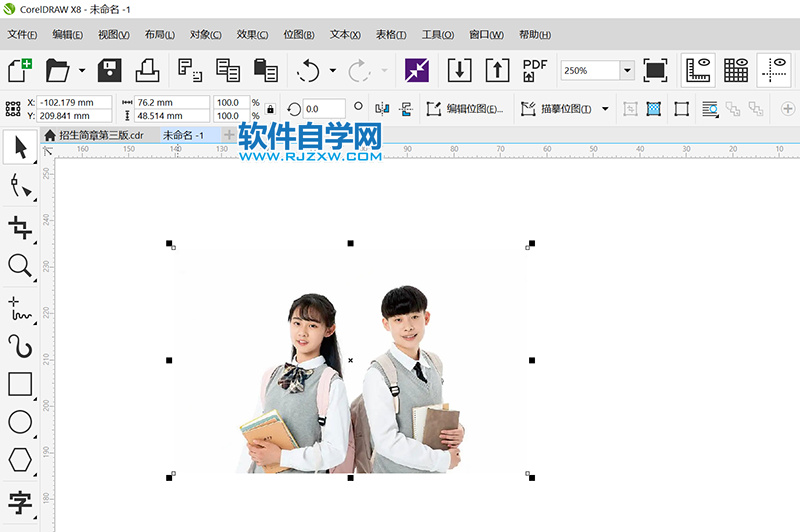Click the Save floppy disk icon

(109, 71)
